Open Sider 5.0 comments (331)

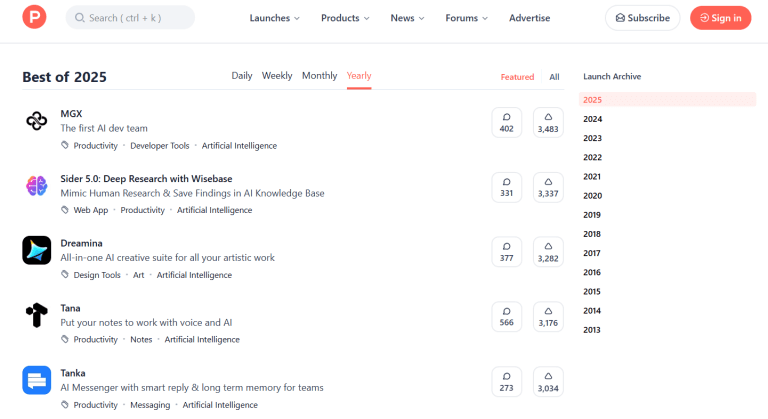click(x=506, y=187)
